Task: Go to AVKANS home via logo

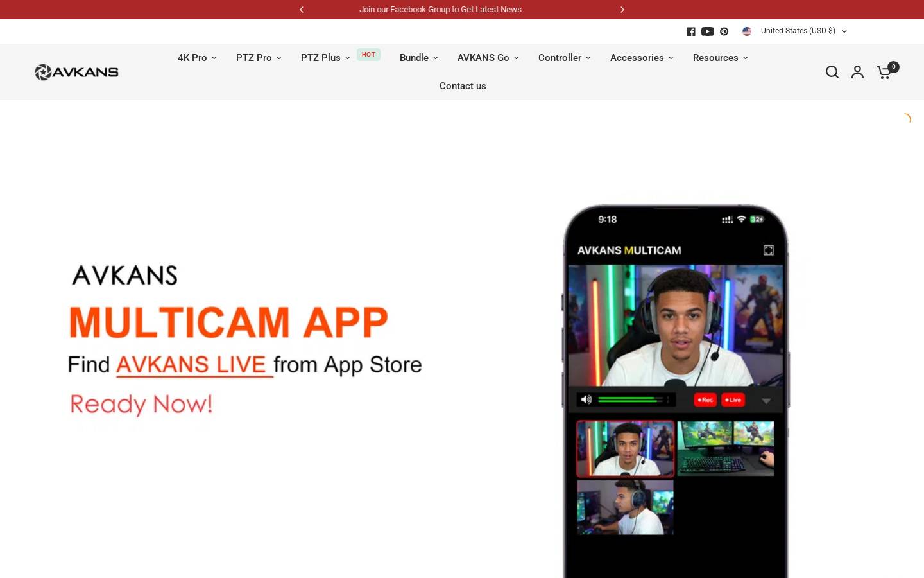Action: coord(76,72)
